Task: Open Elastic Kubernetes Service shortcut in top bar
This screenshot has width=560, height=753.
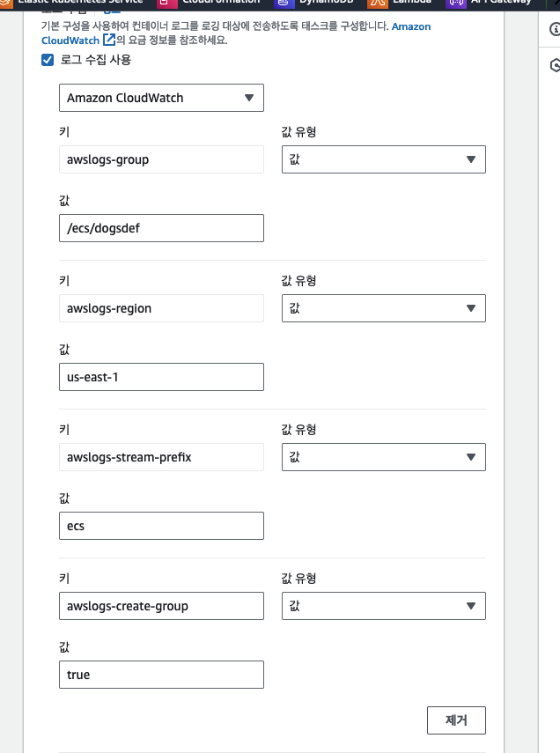Action: (72, 2)
